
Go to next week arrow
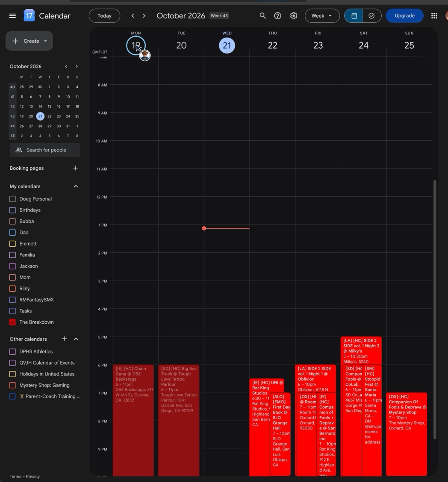coord(144,16)
